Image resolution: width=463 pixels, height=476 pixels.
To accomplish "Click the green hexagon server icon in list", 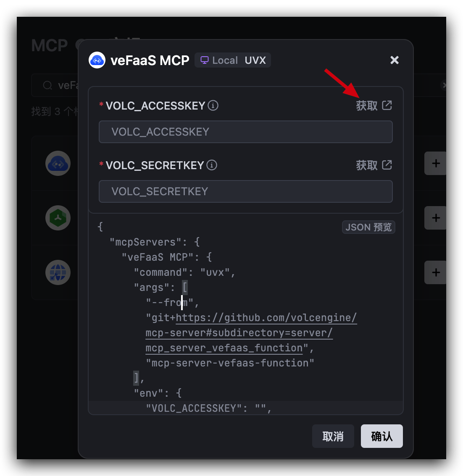I will (58, 218).
